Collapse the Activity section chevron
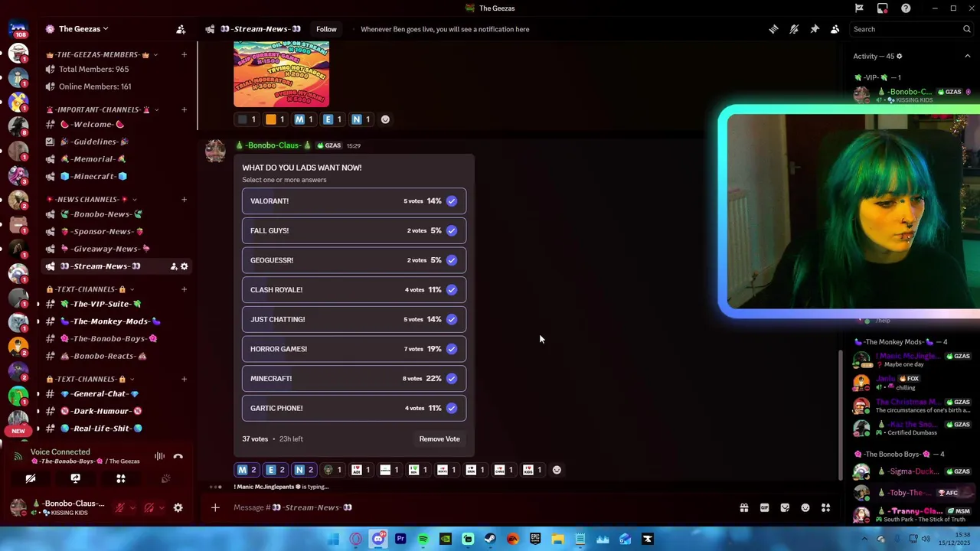The height and width of the screenshot is (551, 980). (x=967, y=56)
